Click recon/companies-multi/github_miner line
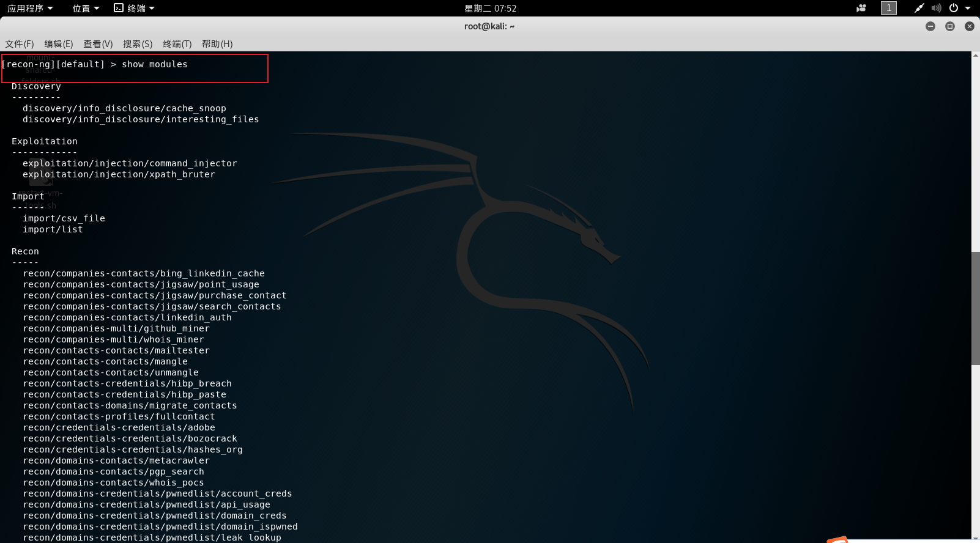The height and width of the screenshot is (543, 980). [x=116, y=328]
